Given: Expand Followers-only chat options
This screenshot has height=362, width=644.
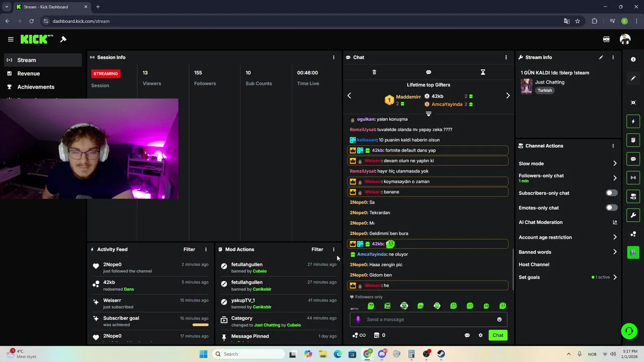Looking at the screenshot, I should (615, 178).
